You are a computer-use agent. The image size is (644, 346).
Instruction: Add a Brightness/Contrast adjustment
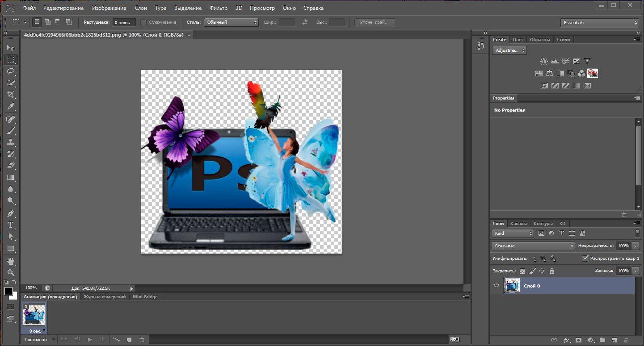pos(544,62)
